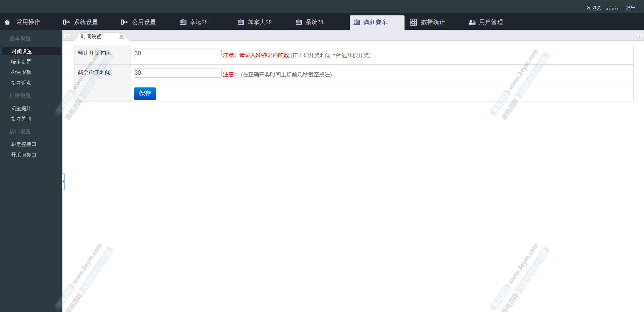The image size is (644, 312).
Task: Click the chart icon beside 系统28
Action: pyautogui.click(x=299, y=22)
